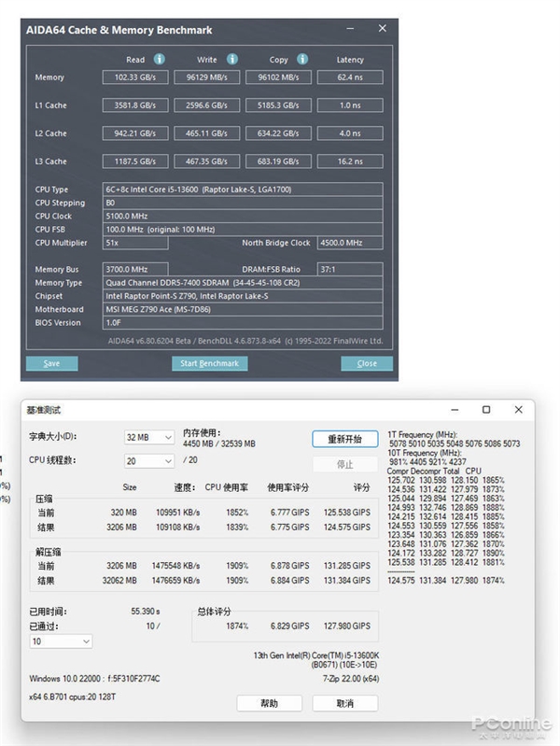Screen dimensions: 560x746
Task: Click 7-Zip 22.00 (x64) version text
Action: [x=351, y=679]
